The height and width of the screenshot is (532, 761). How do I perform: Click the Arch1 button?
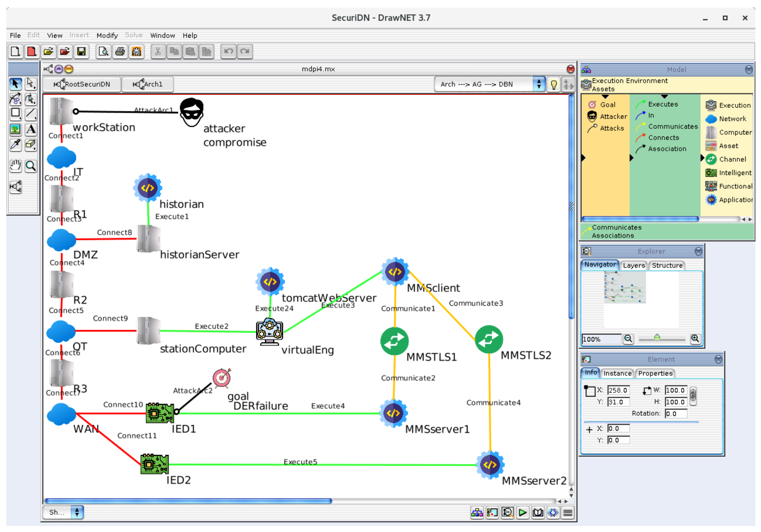(x=148, y=84)
